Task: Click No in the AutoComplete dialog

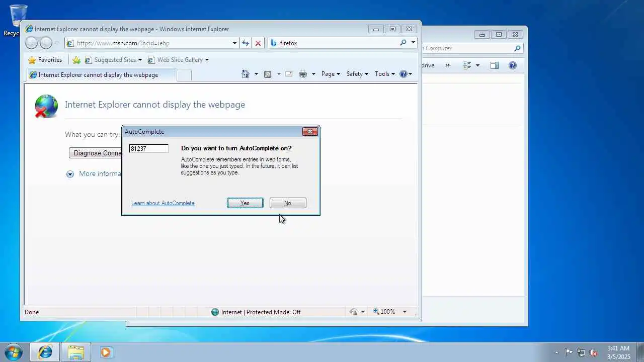Action: 288,203
